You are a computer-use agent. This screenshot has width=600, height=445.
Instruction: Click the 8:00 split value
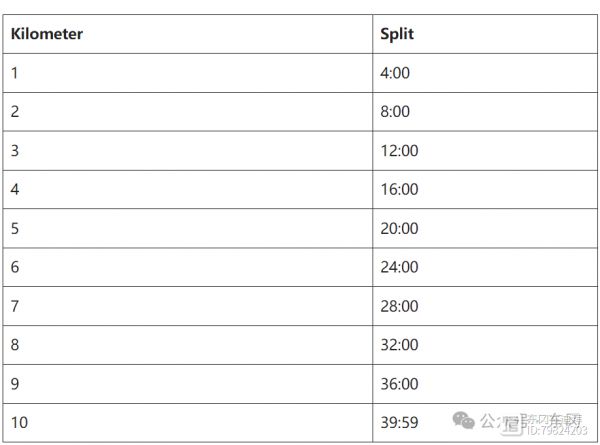pos(395,112)
